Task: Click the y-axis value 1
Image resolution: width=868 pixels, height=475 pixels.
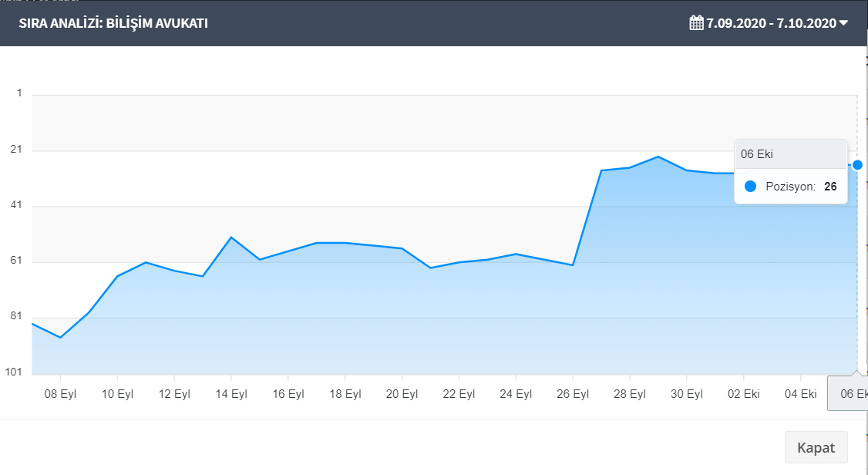Action: (19, 93)
